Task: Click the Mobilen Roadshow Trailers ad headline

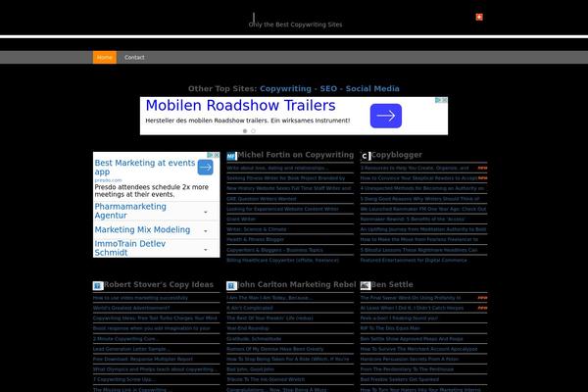Action: point(240,106)
